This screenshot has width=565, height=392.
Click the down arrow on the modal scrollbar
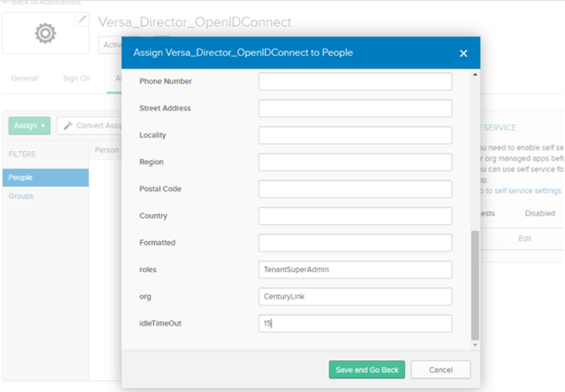pos(474,344)
